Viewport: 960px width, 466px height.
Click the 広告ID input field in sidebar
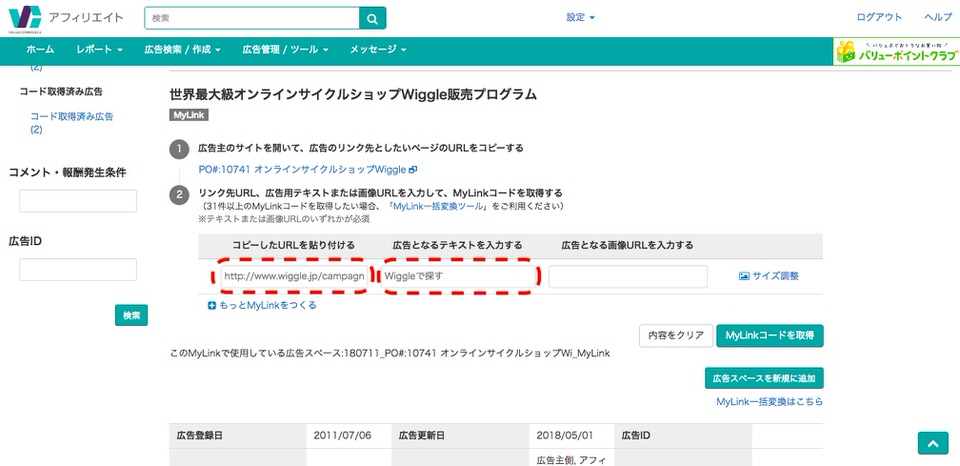tap(78, 269)
